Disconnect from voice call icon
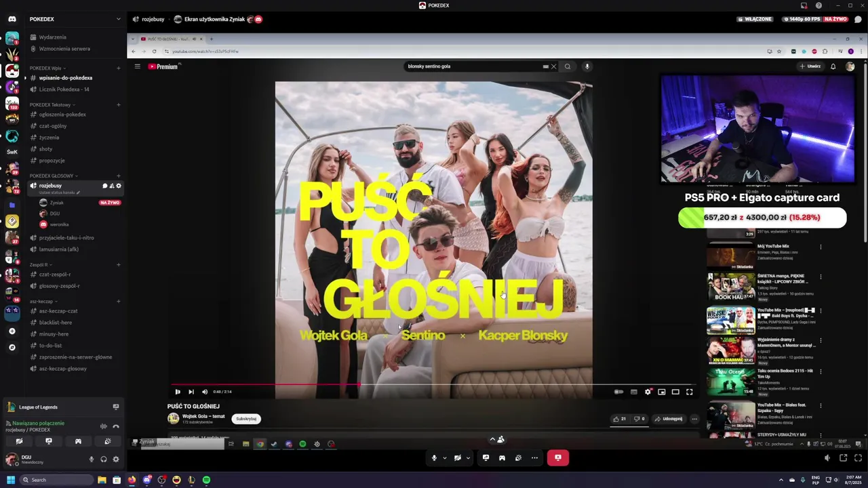The height and width of the screenshot is (488, 868). (116, 426)
